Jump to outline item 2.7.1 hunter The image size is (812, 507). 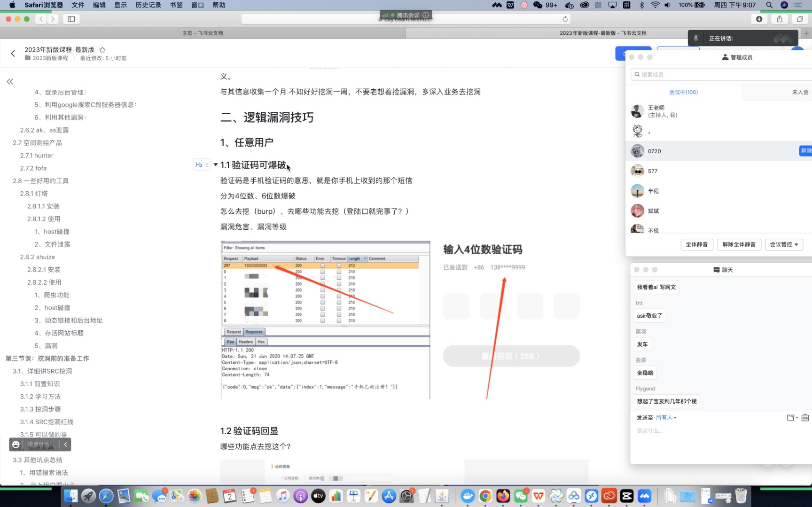click(37, 156)
